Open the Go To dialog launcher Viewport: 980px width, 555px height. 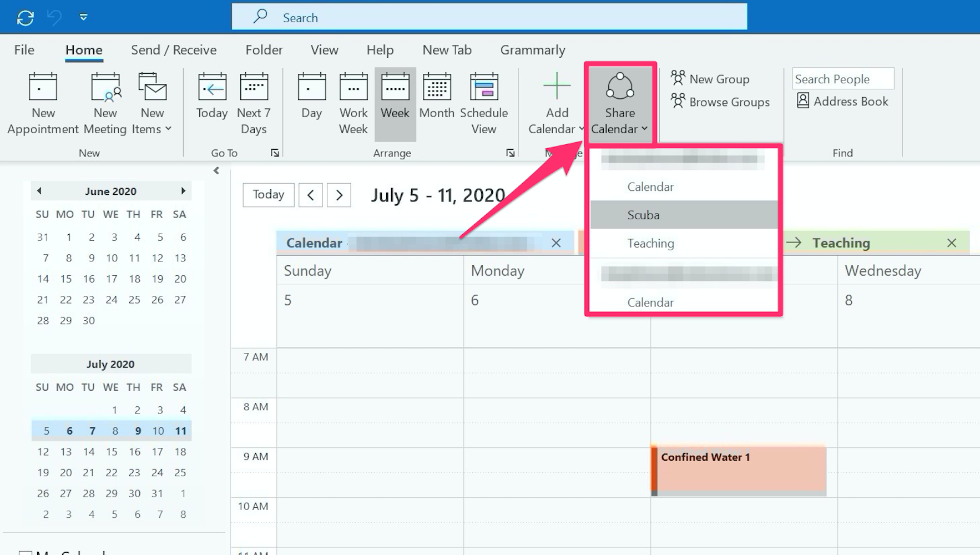click(275, 153)
